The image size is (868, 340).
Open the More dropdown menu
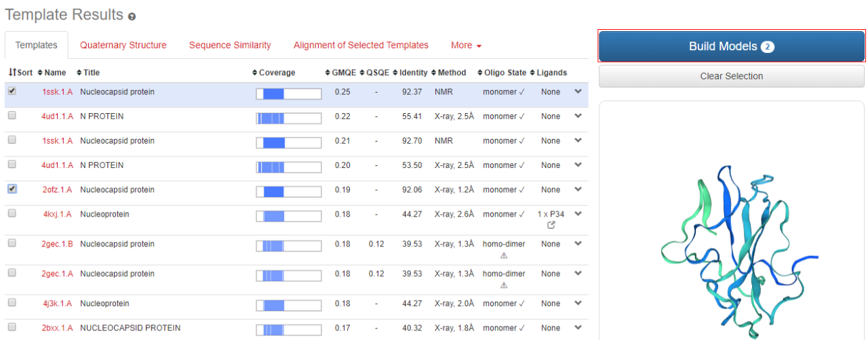click(x=466, y=45)
